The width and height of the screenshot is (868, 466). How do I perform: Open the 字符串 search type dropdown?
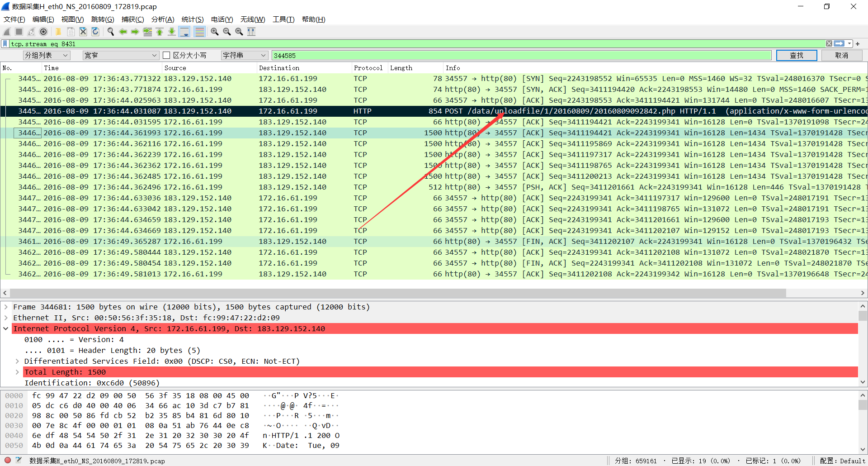point(245,55)
